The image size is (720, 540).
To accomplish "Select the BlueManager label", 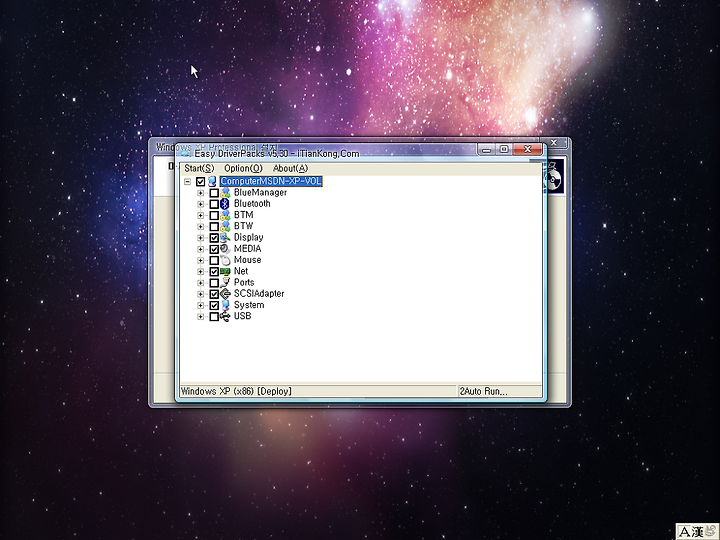I will point(260,193).
